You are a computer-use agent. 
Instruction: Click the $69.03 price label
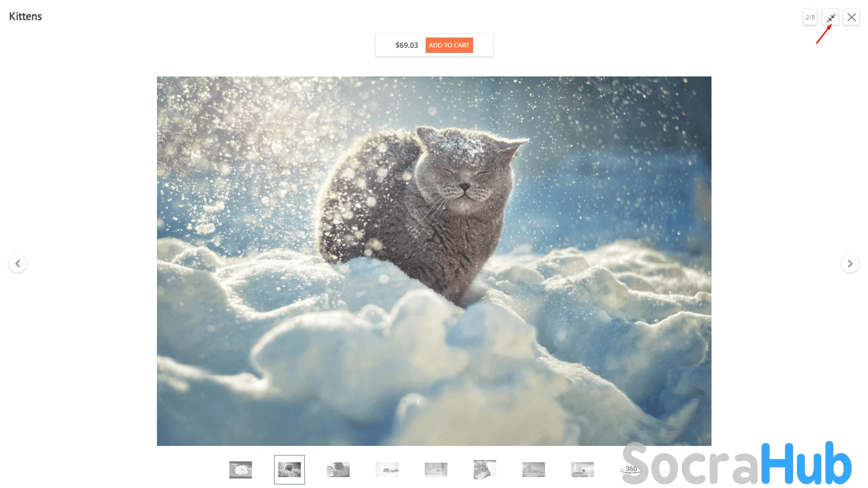click(x=407, y=45)
